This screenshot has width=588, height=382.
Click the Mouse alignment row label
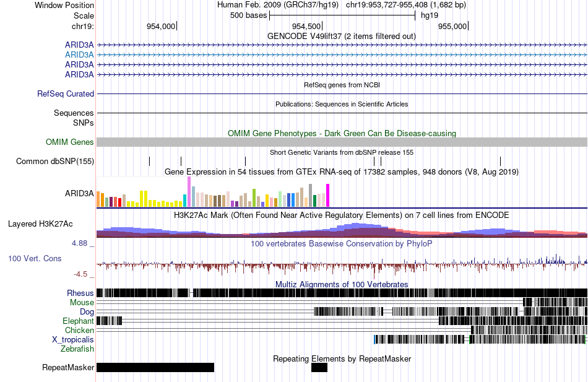tap(82, 303)
